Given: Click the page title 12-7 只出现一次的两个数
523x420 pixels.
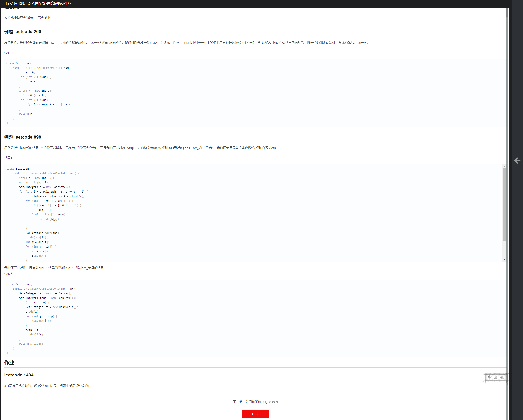Looking at the screenshot, I should click(38, 3).
